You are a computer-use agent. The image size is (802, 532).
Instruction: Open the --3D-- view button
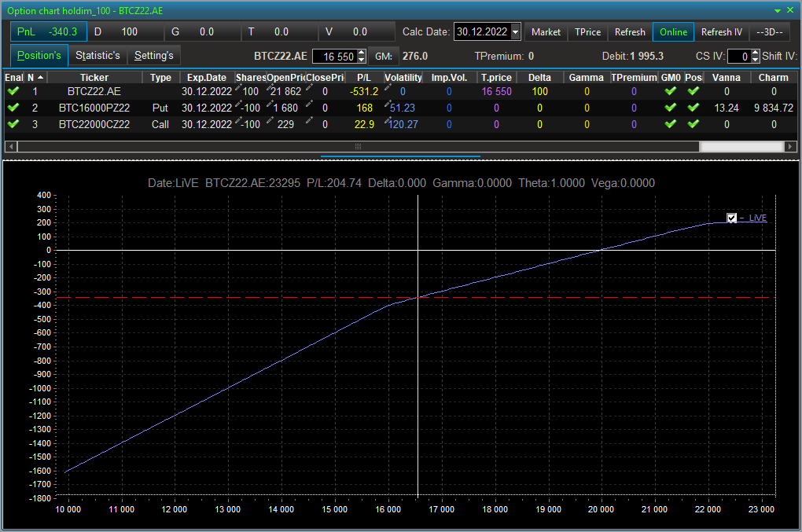(x=770, y=31)
